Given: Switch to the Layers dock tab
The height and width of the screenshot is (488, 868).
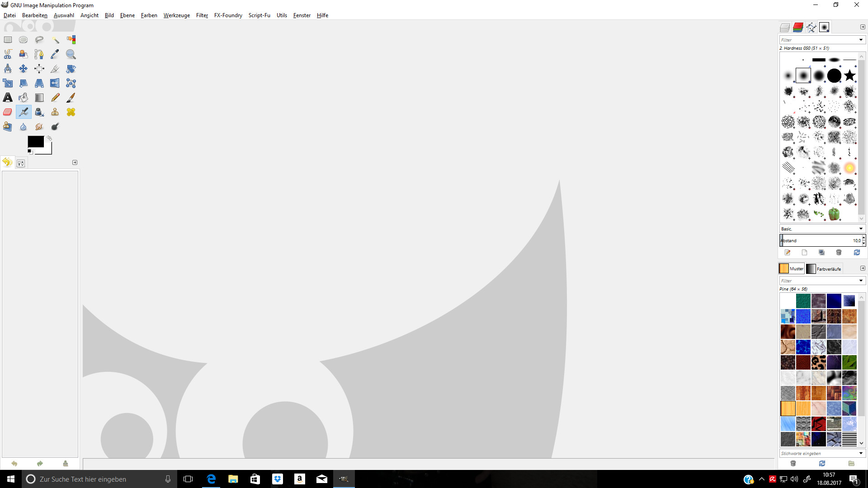Looking at the screenshot, I should click(785, 28).
